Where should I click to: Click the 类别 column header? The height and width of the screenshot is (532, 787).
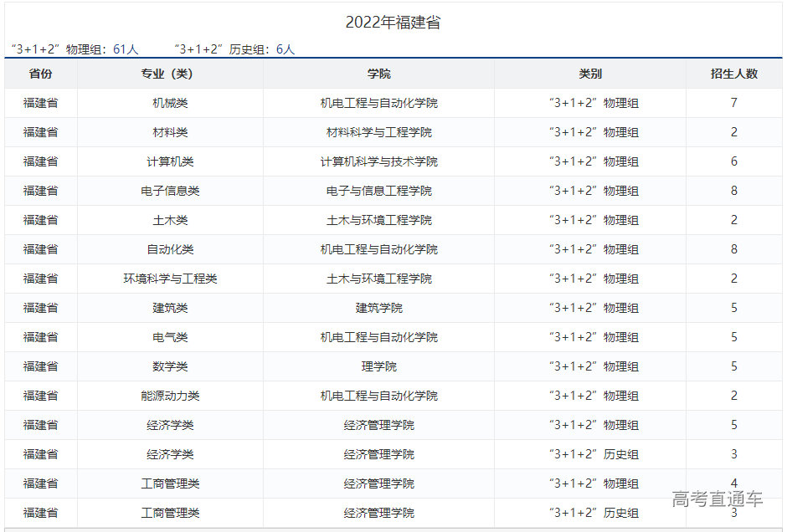[x=589, y=74]
